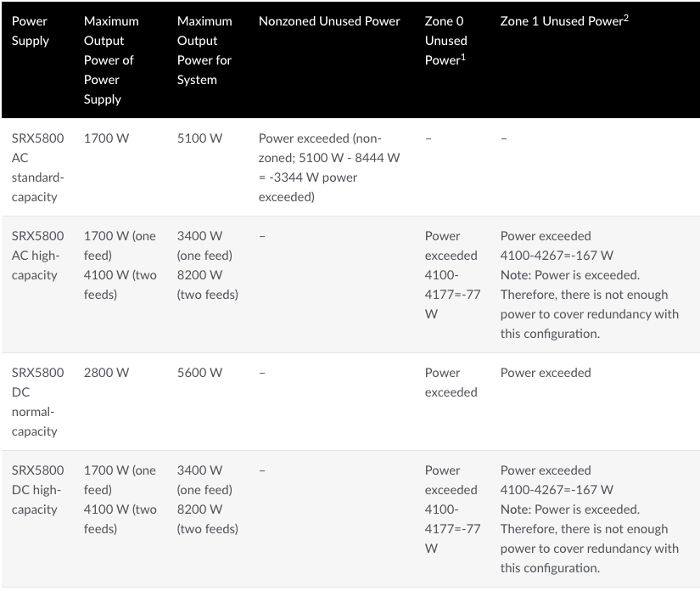The height and width of the screenshot is (591, 700).
Task: Click the 5100 W system power cell
Action: [x=199, y=138]
